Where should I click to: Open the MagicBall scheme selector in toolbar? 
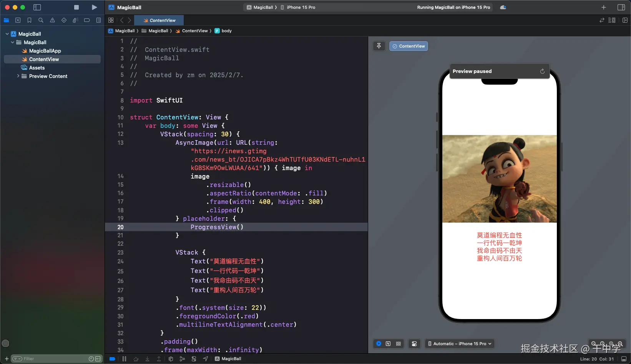(260, 7)
